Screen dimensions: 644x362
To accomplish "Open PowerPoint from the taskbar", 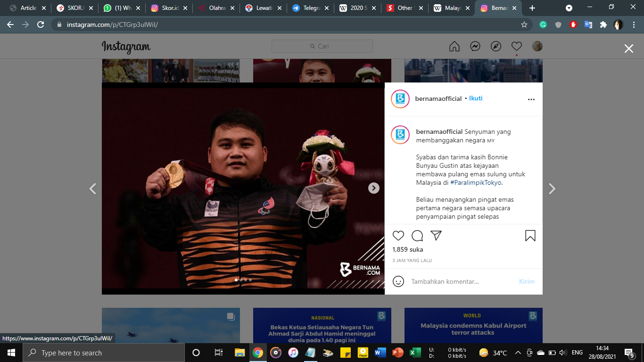I will pyautogui.click(x=397, y=353).
